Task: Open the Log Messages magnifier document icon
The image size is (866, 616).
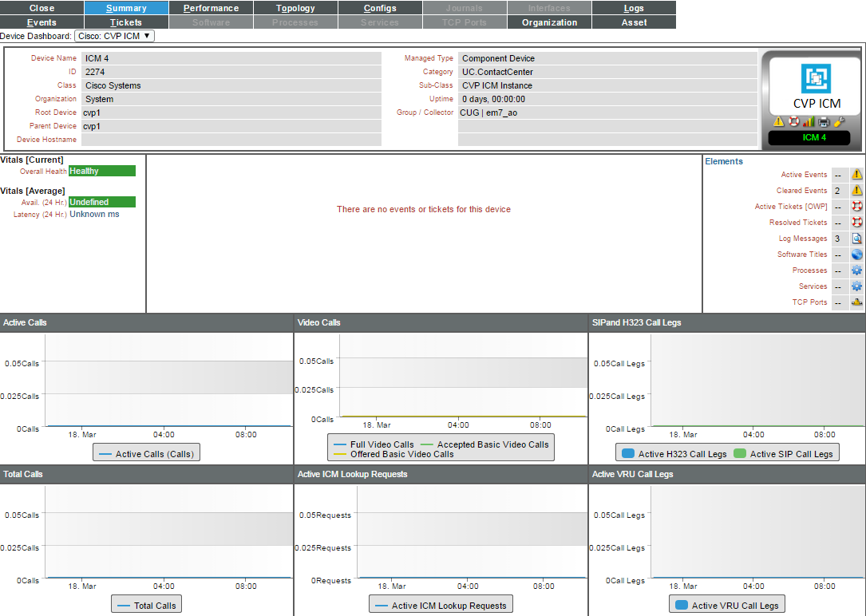Action: [856, 239]
